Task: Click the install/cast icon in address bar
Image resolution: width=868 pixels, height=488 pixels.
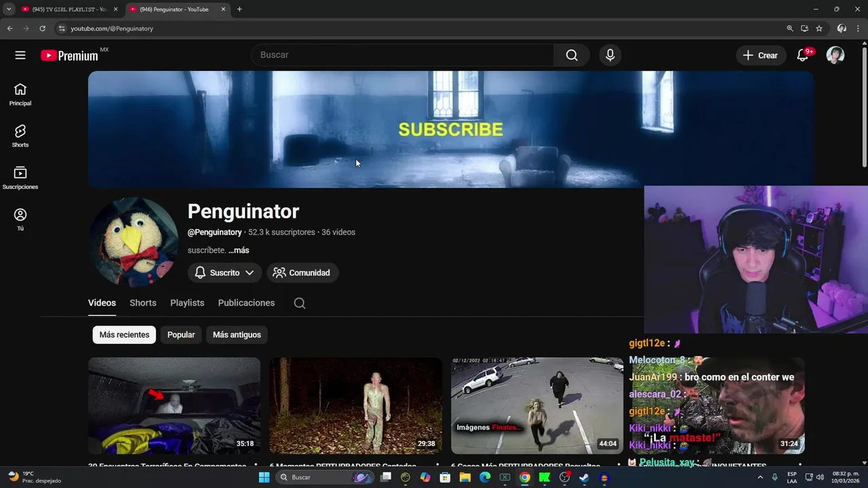Action: 804,28
